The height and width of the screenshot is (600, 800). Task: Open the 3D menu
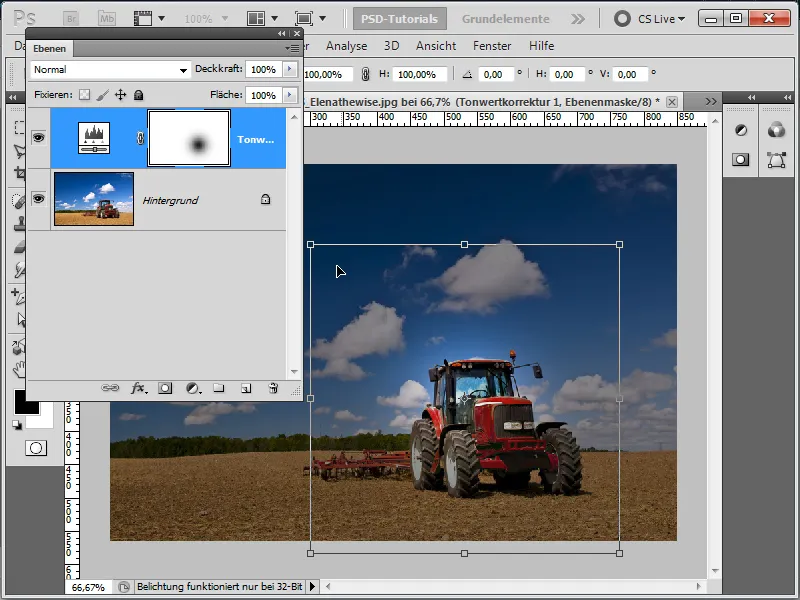pos(391,46)
